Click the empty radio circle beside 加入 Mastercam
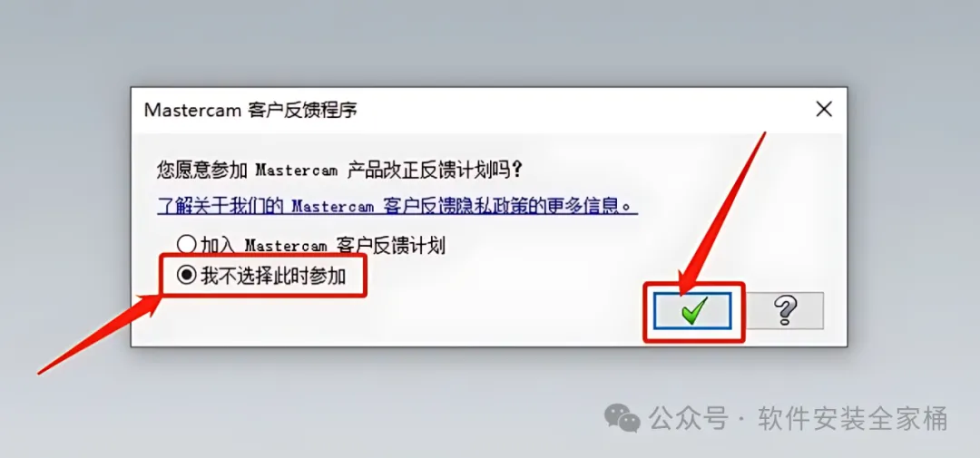The image size is (980, 458). tap(186, 246)
